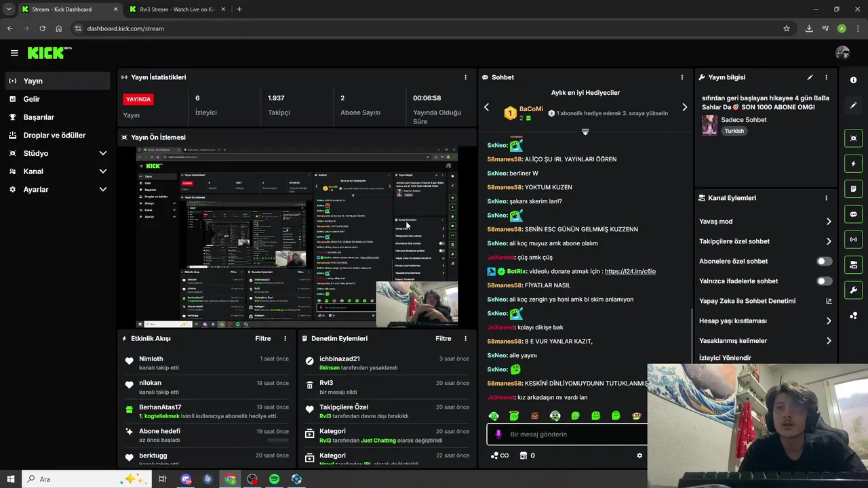This screenshot has width=868, height=488.
Task: Open Yayın İstatistikleri three-dot menu
Action: [465, 77]
